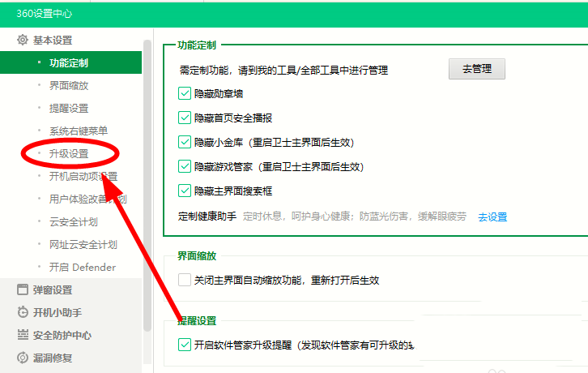Open 系统右键菜单 settings
This screenshot has height=373, width=588.
(x=79, y=131)
